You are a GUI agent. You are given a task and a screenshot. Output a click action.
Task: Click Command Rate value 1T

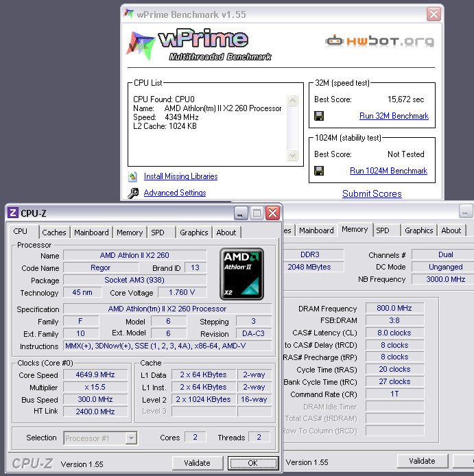click(394, 394)
